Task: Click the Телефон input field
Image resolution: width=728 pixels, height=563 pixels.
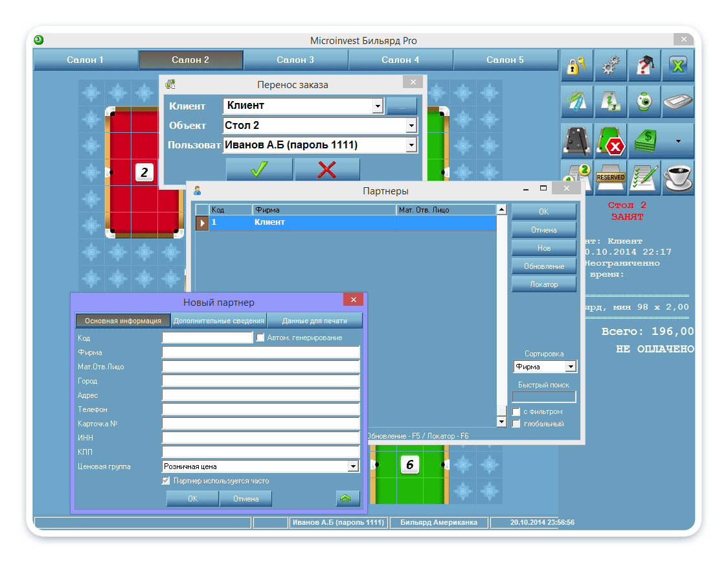Action: [260, 409]
